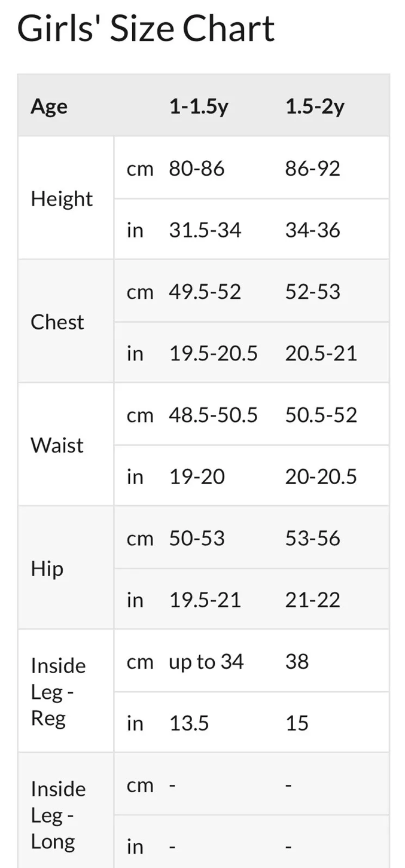Click the Inside Leg - Reg label

[58, 692]
